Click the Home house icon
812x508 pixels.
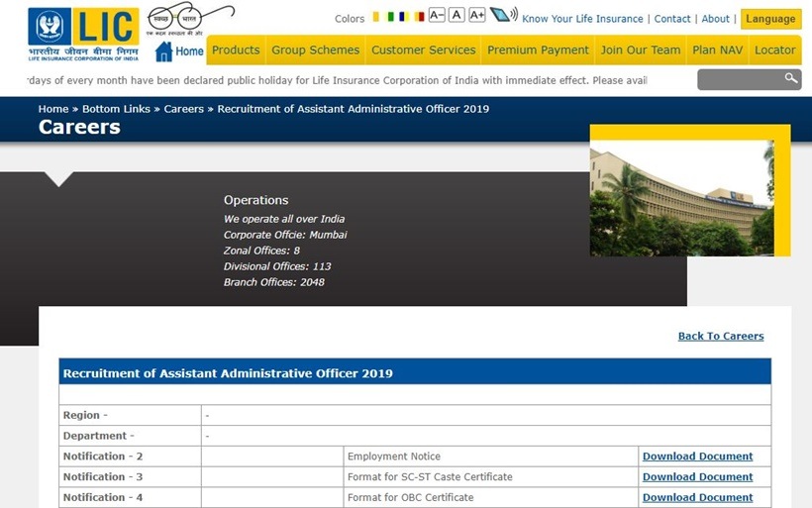click(163, 51)
